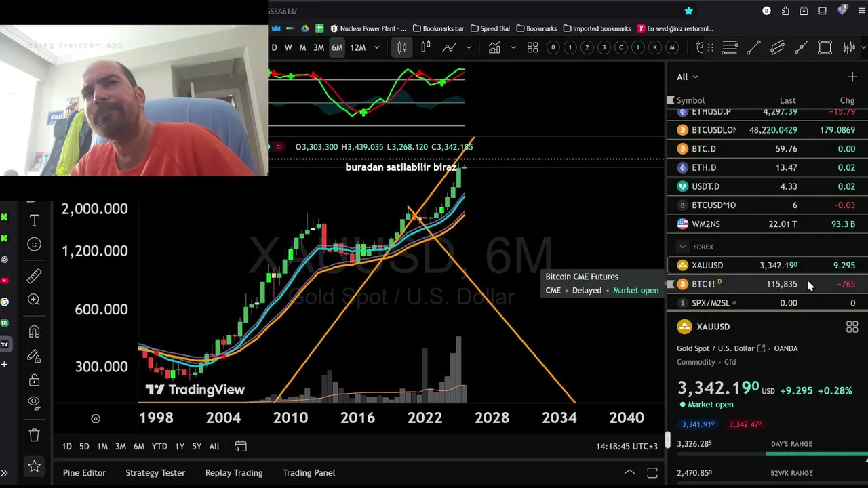Sort watchlist by Last column
Viewport: 868px width, 488px height.
pyautogui.click(x=787, y=100)
